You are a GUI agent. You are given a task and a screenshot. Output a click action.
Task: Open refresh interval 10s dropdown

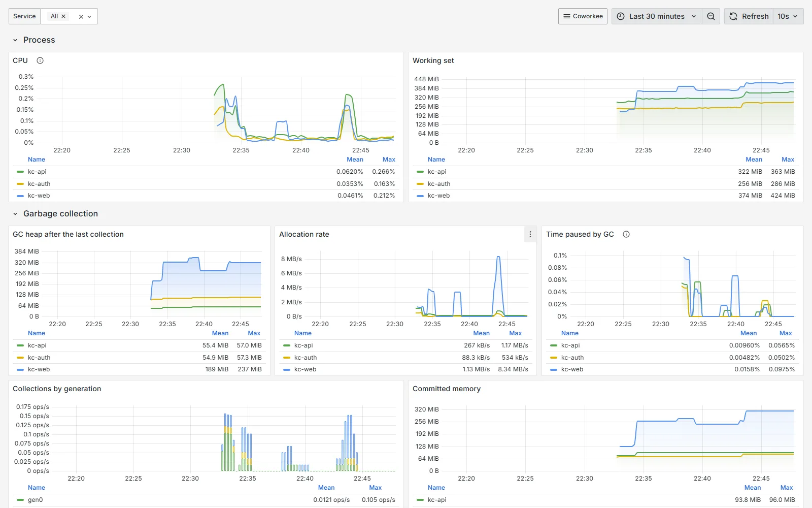pos(788,16)
